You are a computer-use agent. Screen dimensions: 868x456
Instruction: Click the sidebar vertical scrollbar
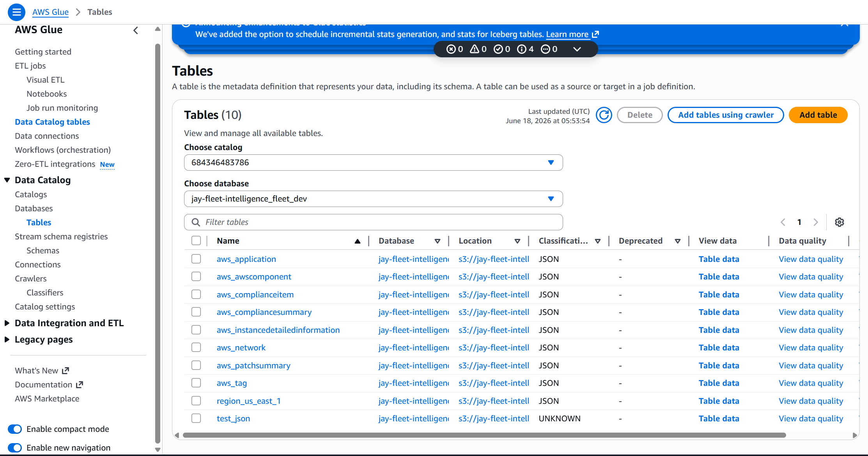coord(158,244)
